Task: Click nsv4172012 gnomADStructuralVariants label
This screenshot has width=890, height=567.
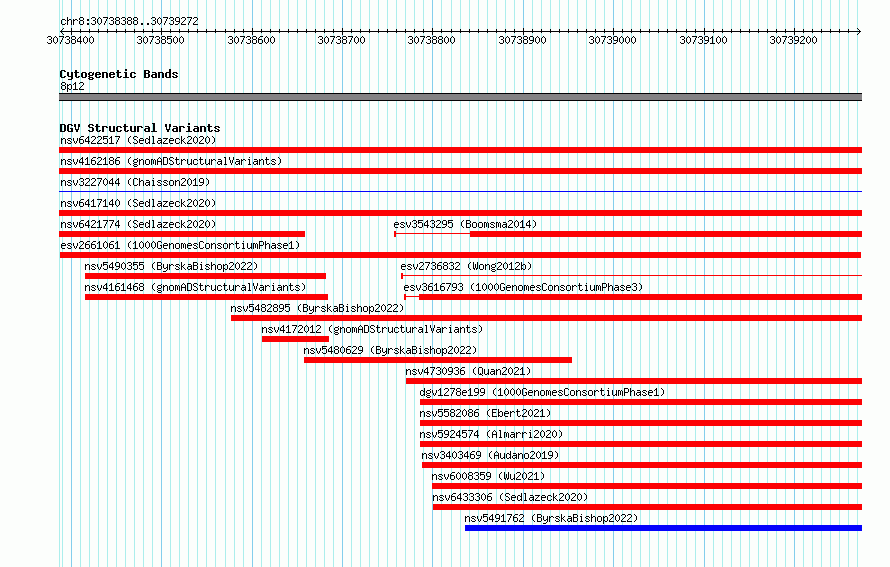Action: pyautogui.click(x=372, y=329)
